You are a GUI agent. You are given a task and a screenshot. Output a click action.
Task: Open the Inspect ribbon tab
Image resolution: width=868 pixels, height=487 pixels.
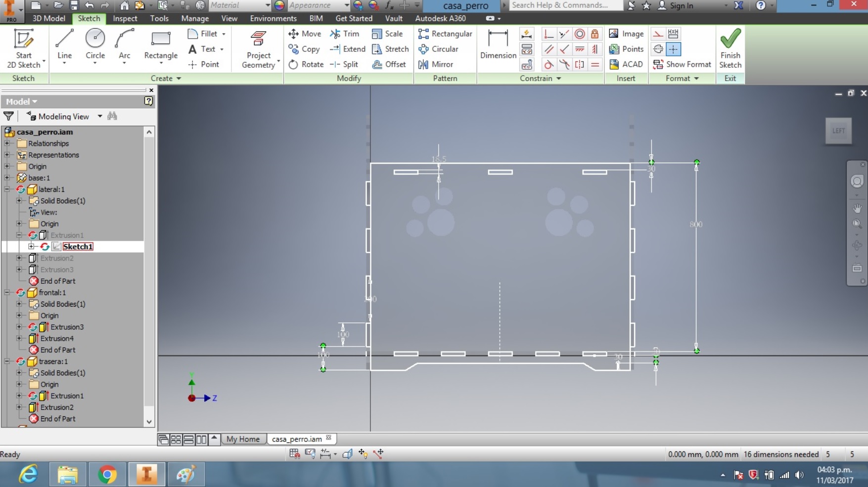[125, 18]
